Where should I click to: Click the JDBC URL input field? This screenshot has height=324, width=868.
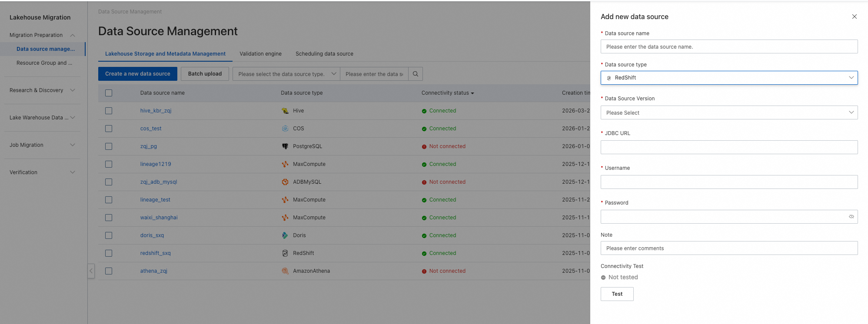(729, 147)
